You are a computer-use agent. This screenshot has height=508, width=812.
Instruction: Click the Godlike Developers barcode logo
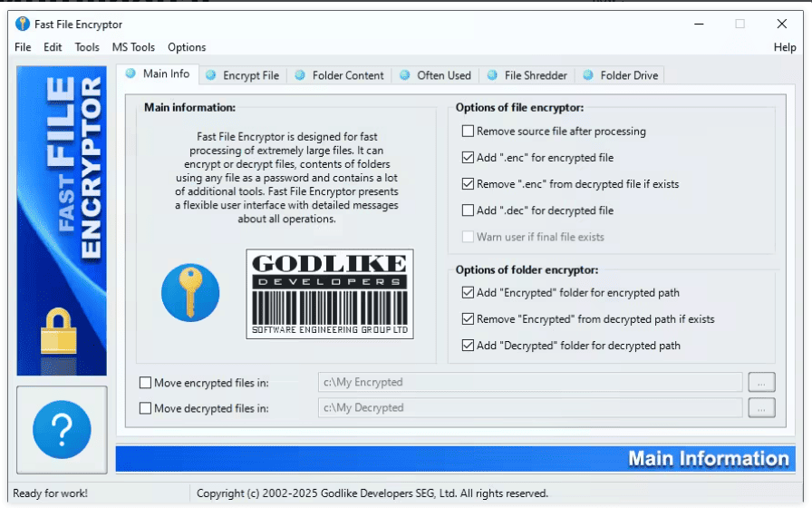click(329, 294)
